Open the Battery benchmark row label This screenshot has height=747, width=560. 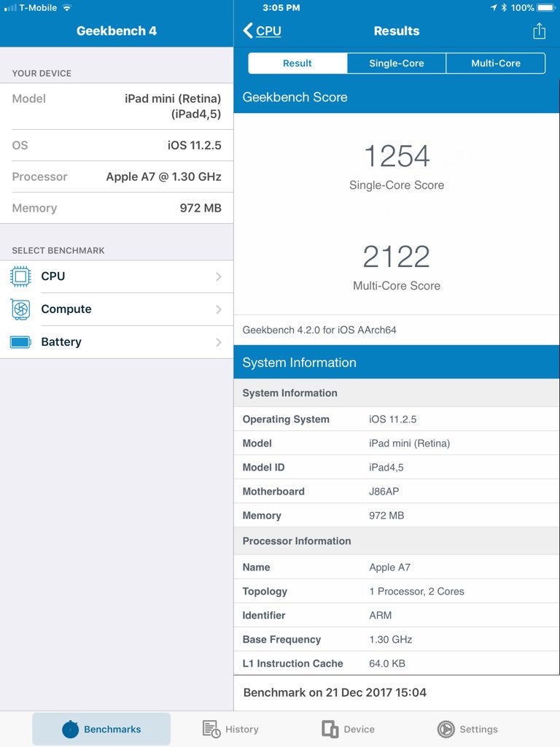(61, 342)
